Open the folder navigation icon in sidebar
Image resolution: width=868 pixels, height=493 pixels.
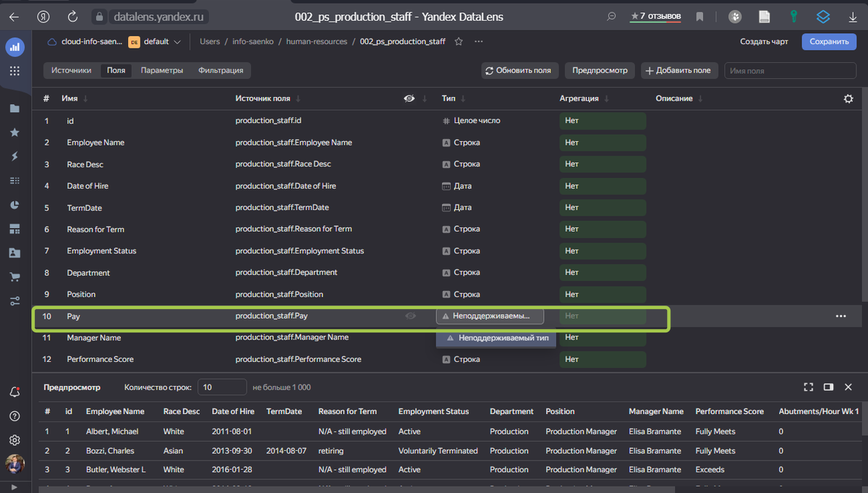pyautogui.click(x=14, y=109)
